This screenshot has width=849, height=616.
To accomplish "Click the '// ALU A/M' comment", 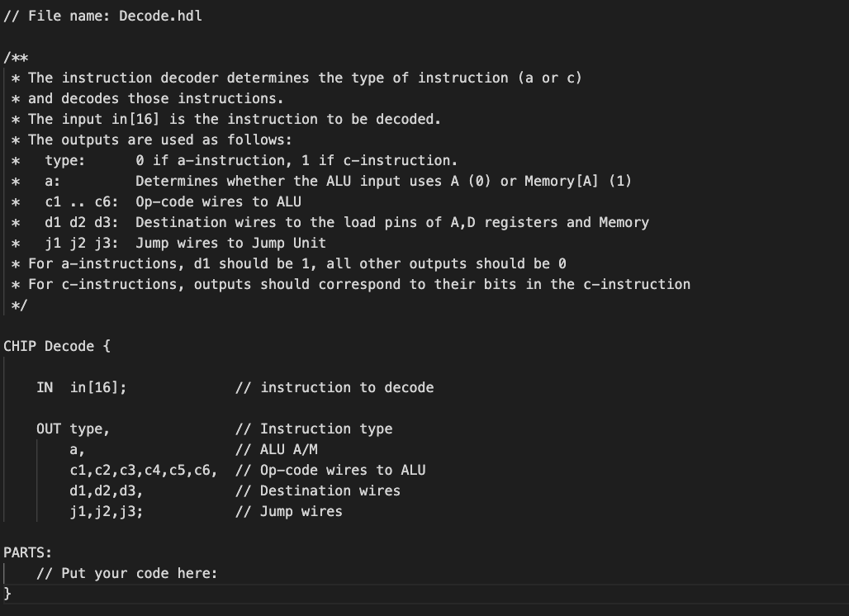I will point(276,449).
